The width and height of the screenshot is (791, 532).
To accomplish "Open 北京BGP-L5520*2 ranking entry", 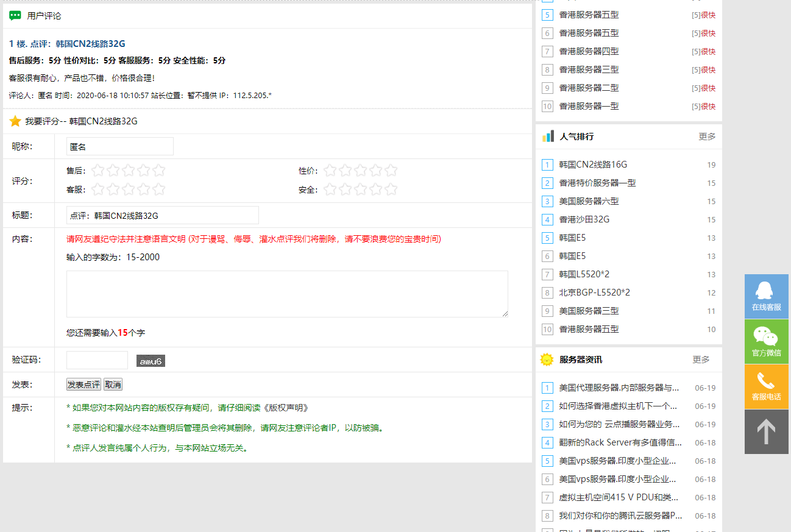I will (595, 293).
